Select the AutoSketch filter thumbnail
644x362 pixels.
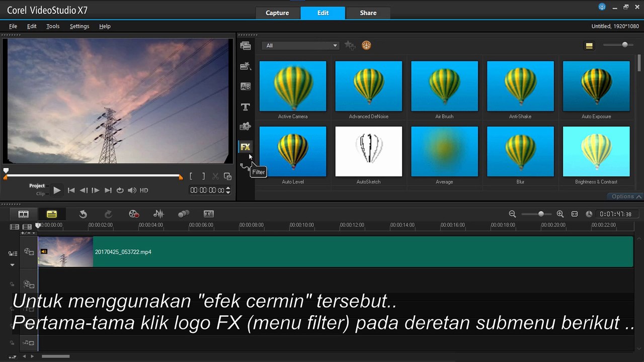point(368,151)
